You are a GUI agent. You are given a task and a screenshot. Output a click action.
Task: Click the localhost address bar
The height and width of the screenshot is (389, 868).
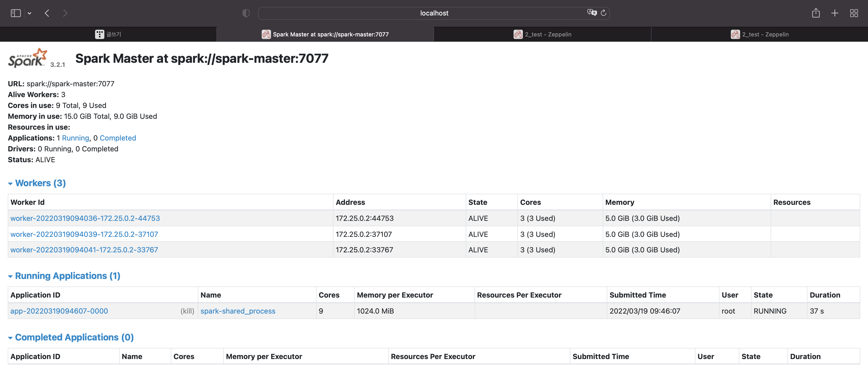pos(434,13)
